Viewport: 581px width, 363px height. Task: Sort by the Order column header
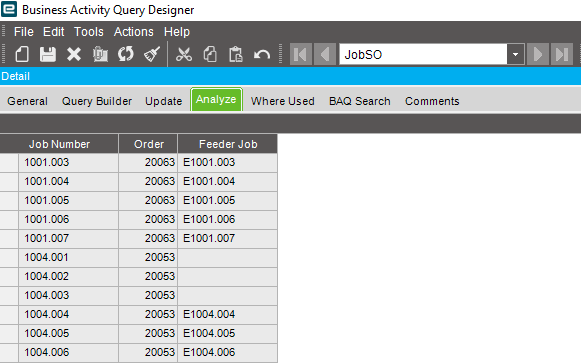(149, 144)
